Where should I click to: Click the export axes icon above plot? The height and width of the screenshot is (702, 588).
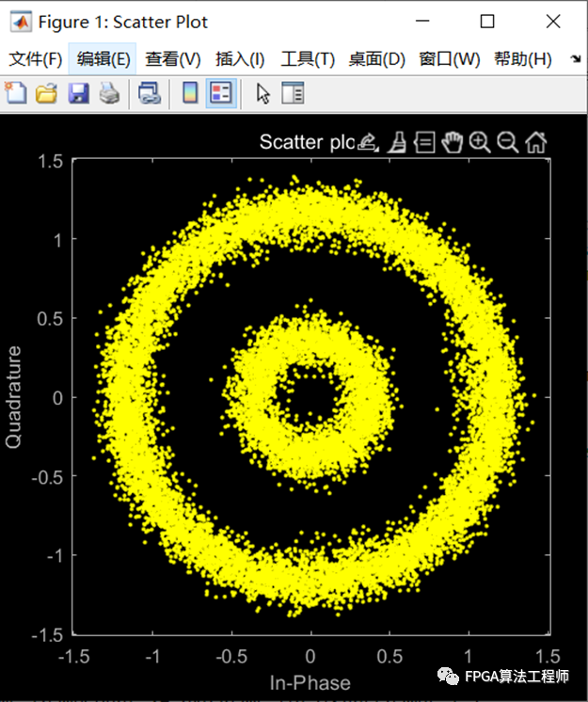pos(368,142)
